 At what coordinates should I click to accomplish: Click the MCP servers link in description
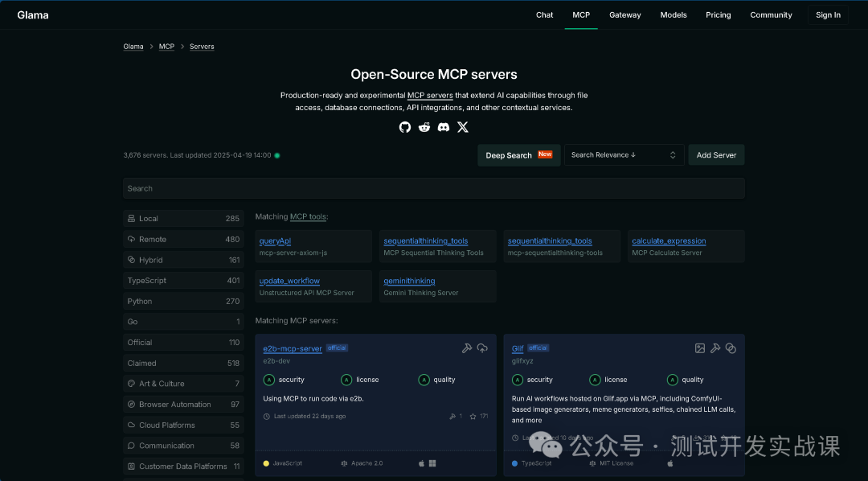[430, 95]
